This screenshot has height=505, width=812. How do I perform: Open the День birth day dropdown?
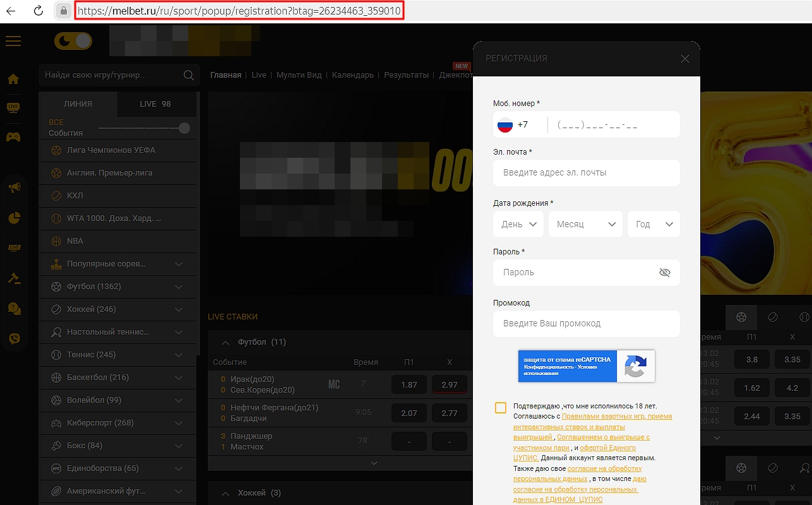coord(518,224)
